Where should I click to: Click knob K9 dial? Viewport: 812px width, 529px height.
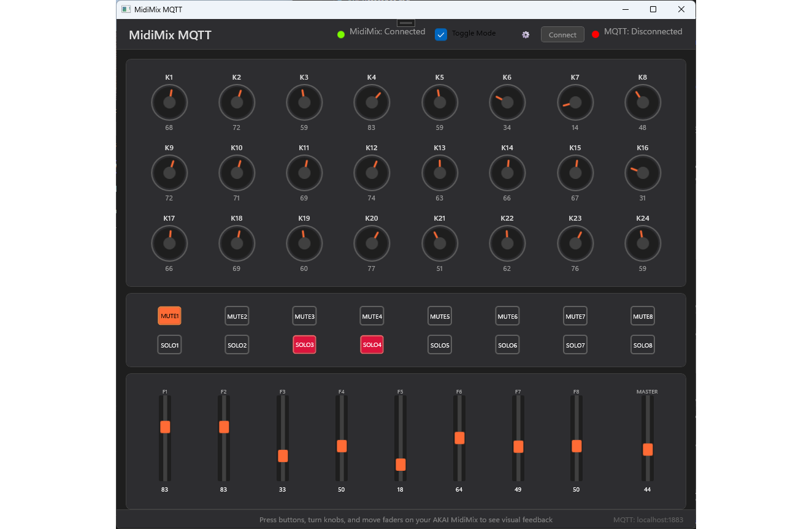[x=169, y=173]
